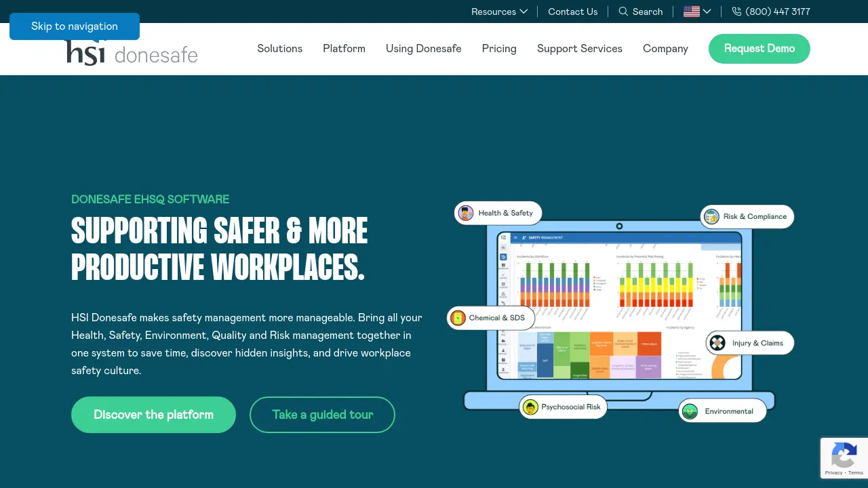Click the Risk & Compliance badge icon
Image resolution: width=868 pixels, height=488 pixels.
pyautogui.click(x=711, y=217)
